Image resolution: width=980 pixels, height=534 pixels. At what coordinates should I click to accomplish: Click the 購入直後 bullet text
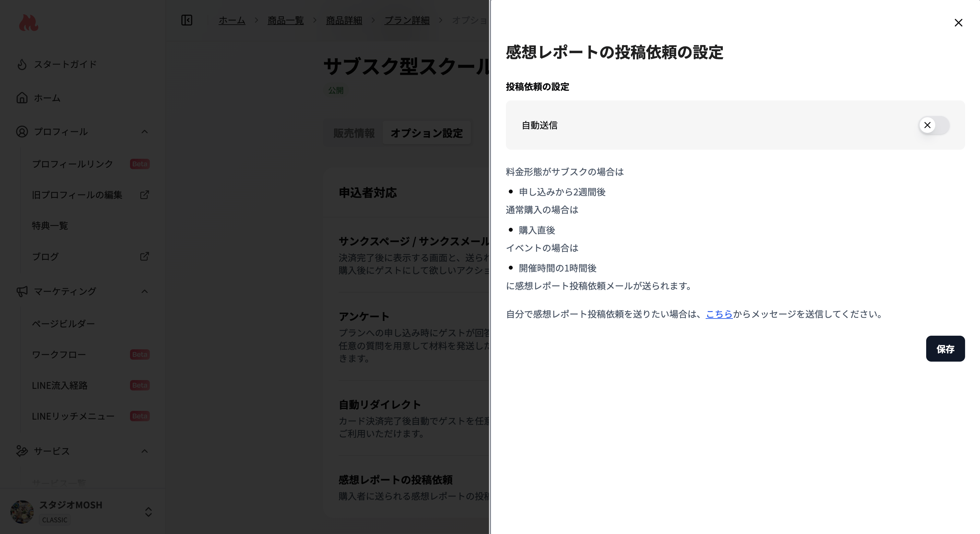pos(537,230)
